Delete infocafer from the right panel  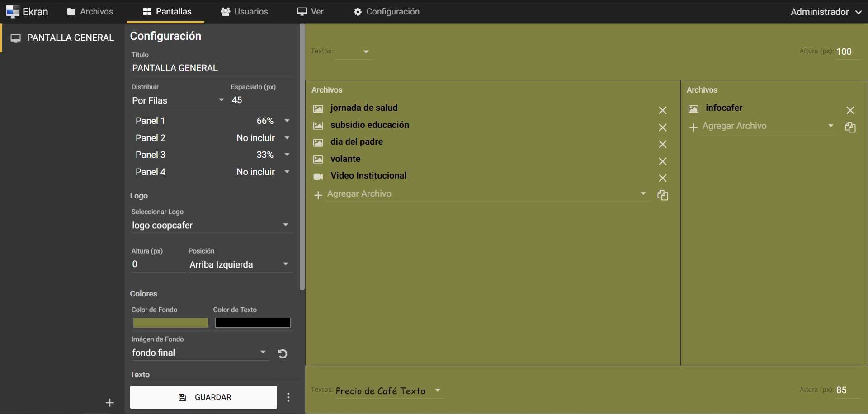[x=850, y=110]
